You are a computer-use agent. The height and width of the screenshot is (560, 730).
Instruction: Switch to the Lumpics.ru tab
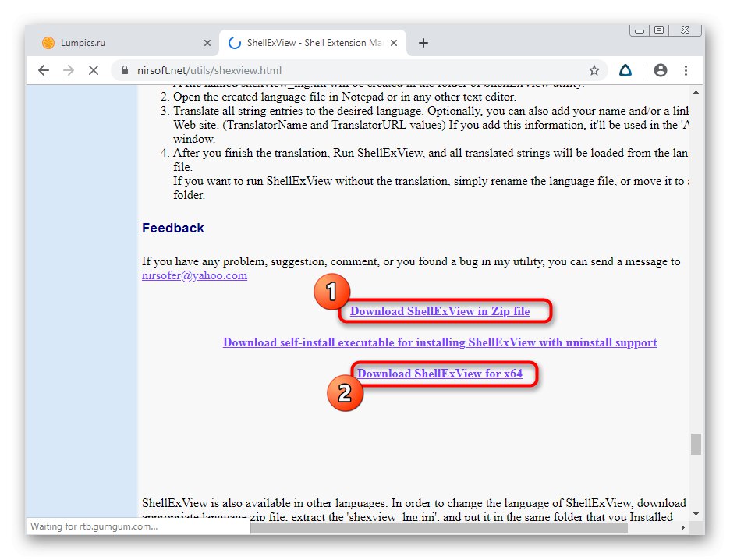click(126, 43)
